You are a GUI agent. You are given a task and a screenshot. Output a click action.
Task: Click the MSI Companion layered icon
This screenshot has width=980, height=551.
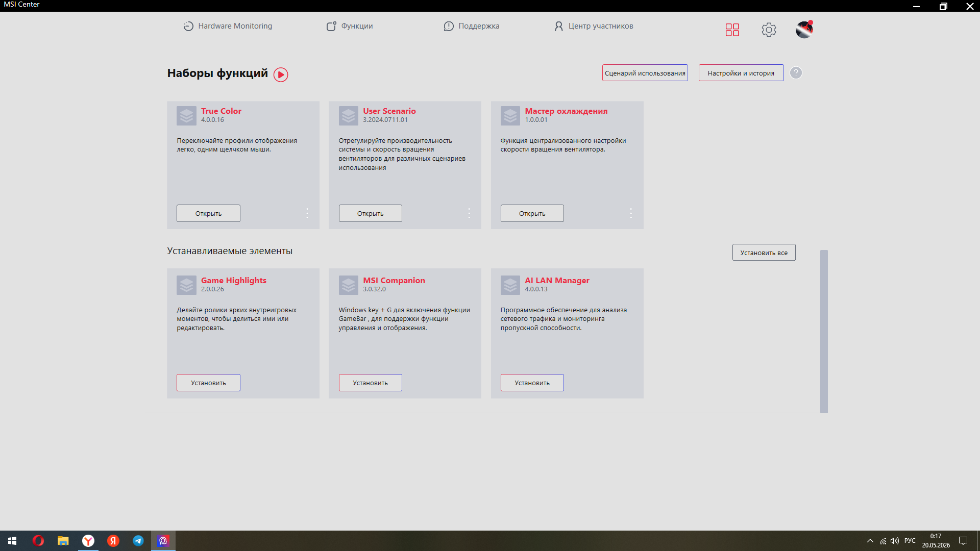pyautogui.click(x=349, y=285)
